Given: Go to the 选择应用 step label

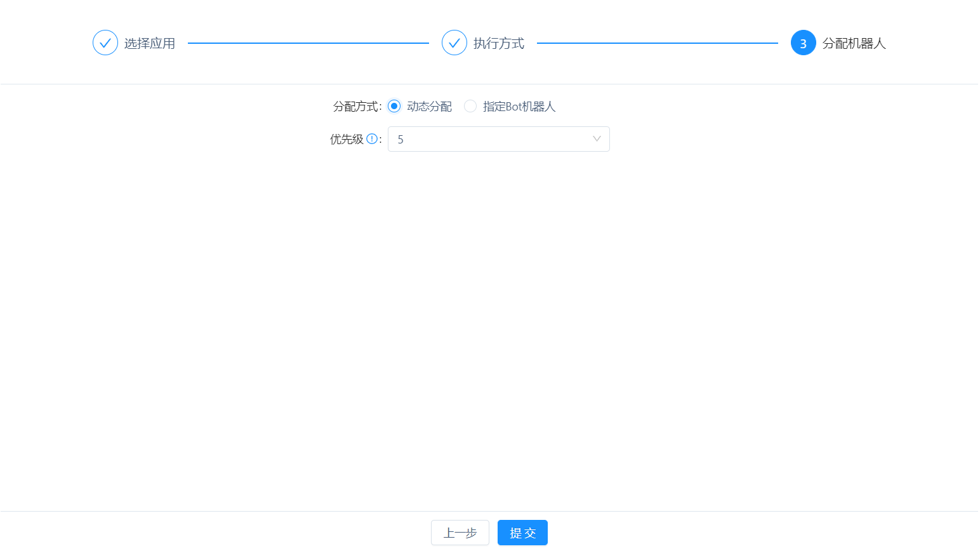Looking at the screenshot, I should 150,43.
